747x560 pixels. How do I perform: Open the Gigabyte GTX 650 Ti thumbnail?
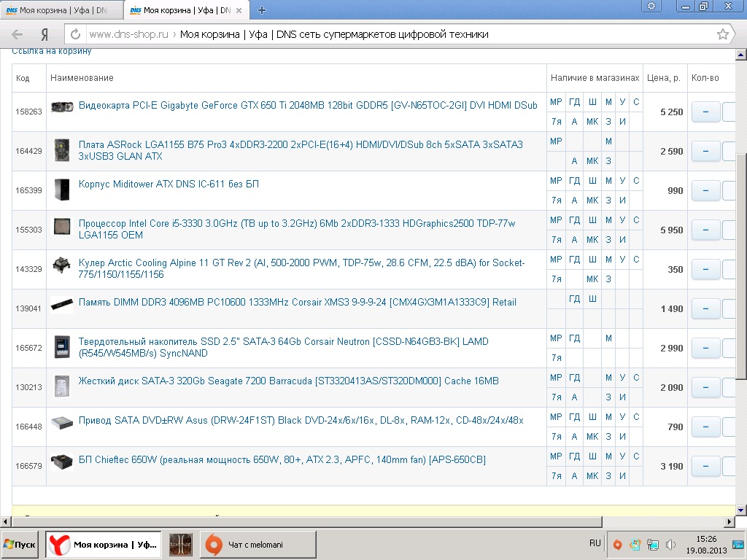point(62,106)
